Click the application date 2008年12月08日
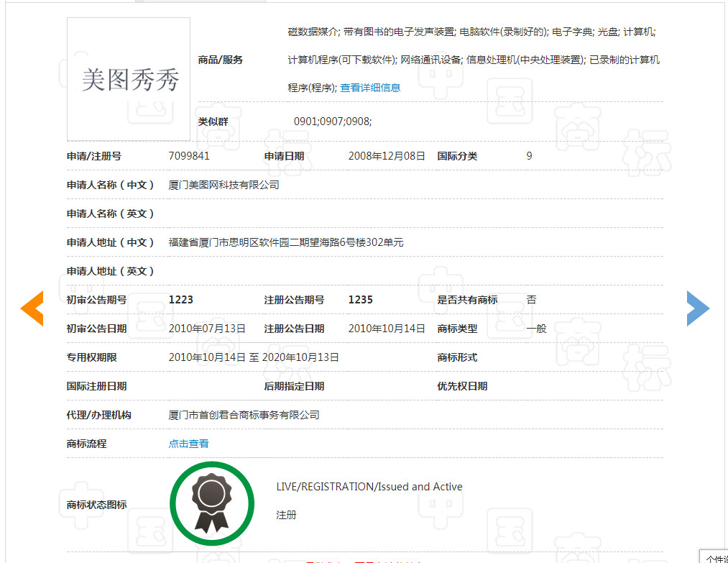 pyautogui.click(x=387, y=156)
